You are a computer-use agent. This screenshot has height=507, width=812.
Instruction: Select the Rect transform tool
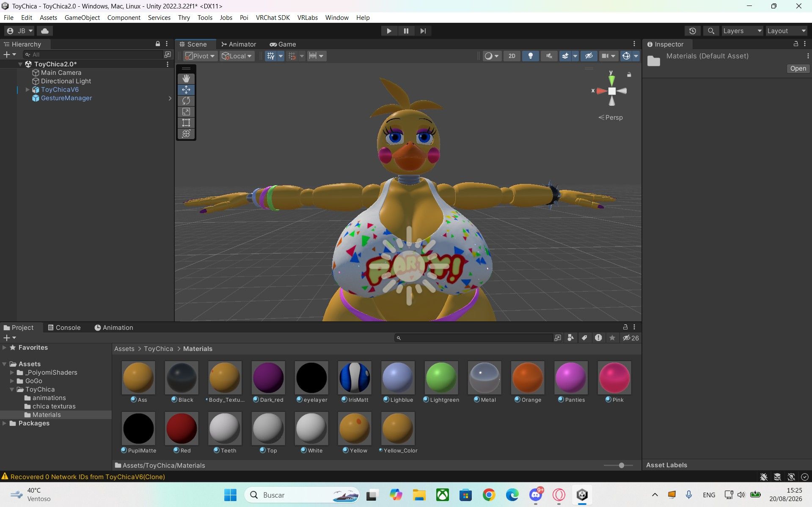tap(186, 123)
